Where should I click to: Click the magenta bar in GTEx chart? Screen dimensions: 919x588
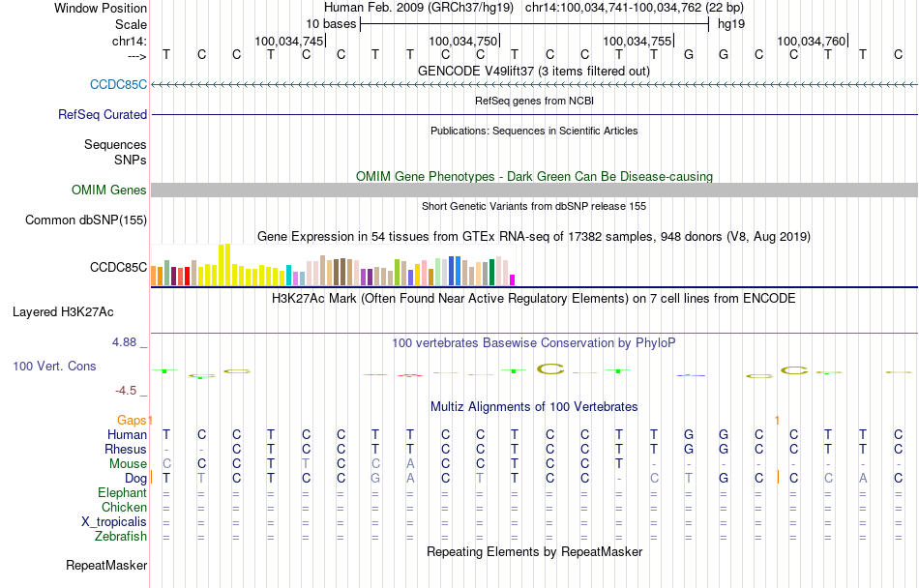tap(513, 279)
